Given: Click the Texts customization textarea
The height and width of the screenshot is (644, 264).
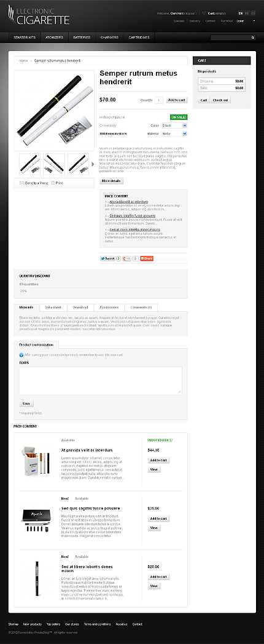Looking at the screenshot, I should click(x=101, y=381).
